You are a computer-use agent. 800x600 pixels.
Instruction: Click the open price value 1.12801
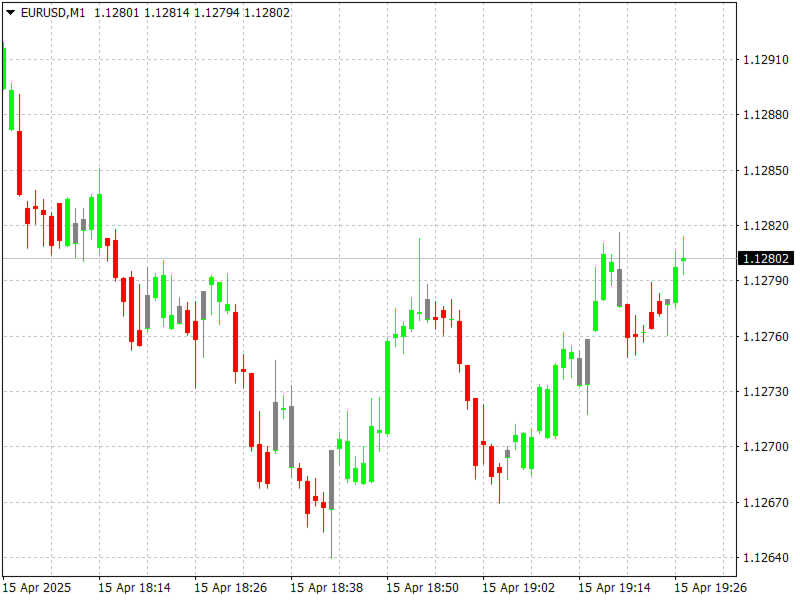[117, 13]
